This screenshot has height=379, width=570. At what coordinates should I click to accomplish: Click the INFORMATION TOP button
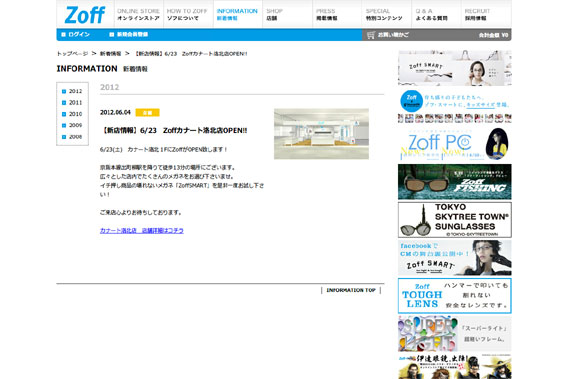pos(351,290)
